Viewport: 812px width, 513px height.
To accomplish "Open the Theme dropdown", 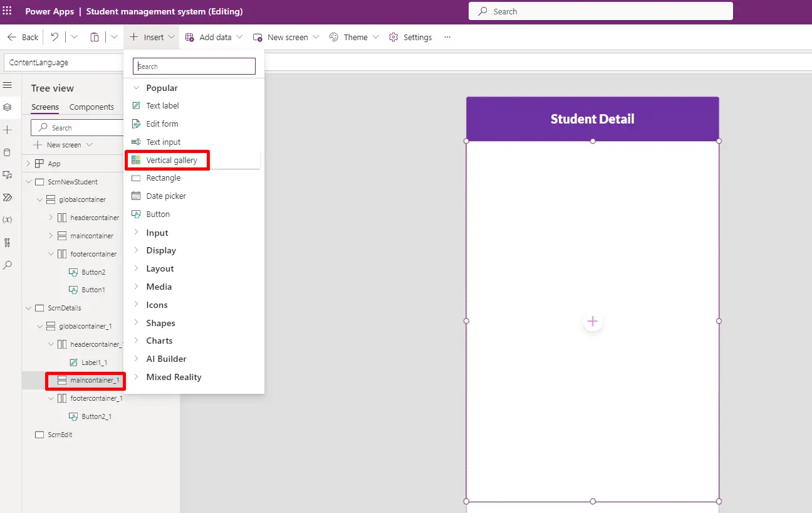I will tap(354, 37).
